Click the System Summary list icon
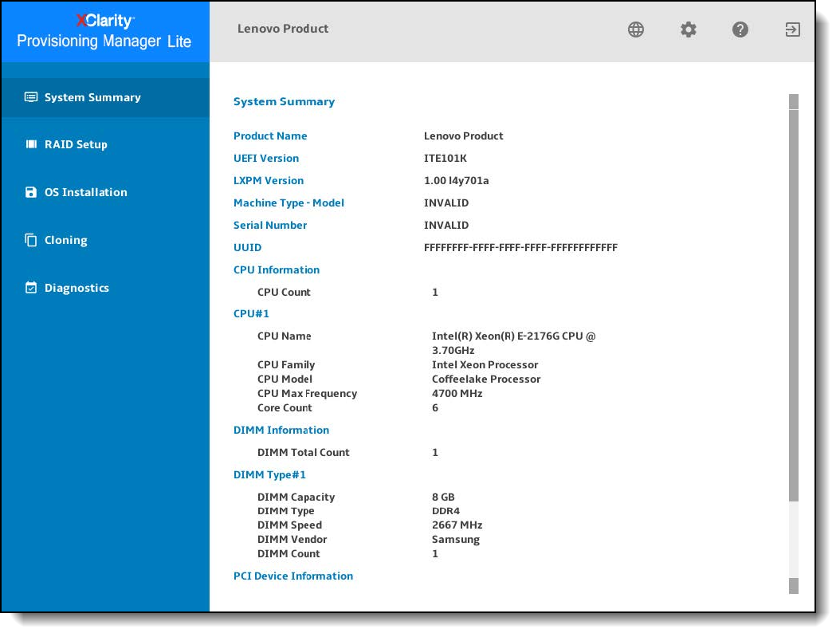The height and width of the screenshot is (637, 840). [31, 97]
